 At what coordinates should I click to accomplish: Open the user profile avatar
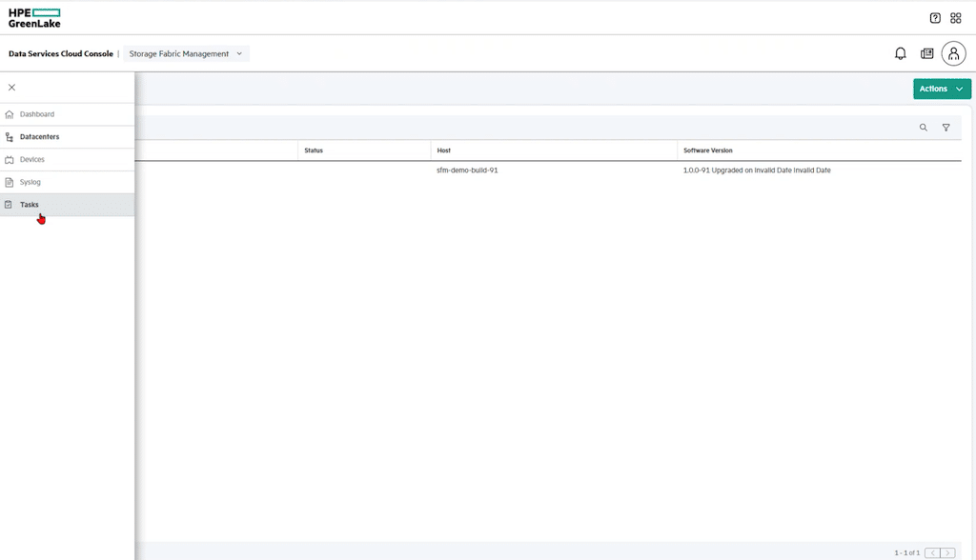(x=953, y=53)
